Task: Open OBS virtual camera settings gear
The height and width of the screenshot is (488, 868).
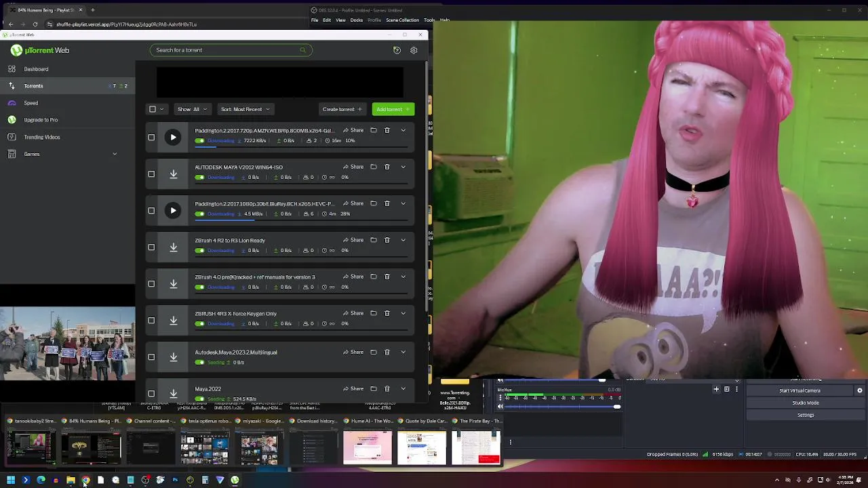Action: (x=860, y=390)
